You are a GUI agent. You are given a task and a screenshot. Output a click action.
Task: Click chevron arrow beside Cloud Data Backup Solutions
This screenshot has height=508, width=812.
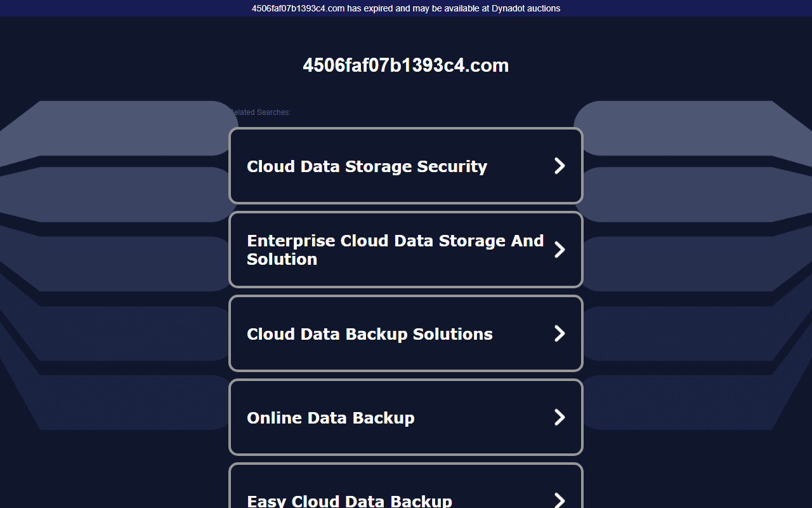click(x=560, y=333)
